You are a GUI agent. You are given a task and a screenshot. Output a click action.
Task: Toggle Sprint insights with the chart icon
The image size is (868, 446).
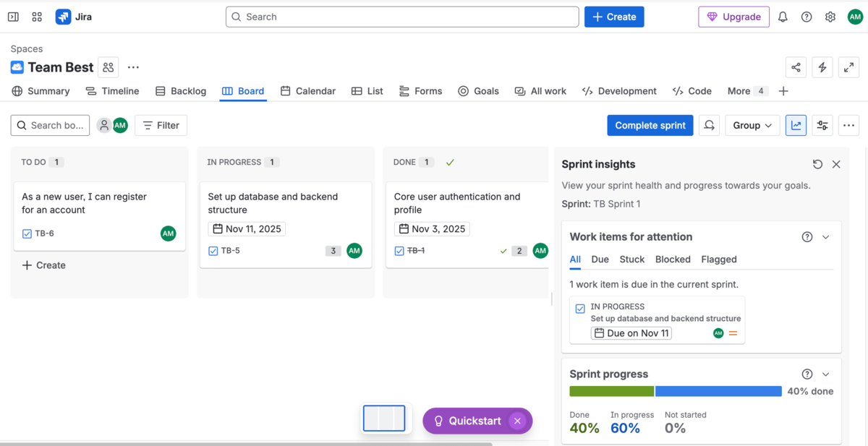click(x=796, y=125)
